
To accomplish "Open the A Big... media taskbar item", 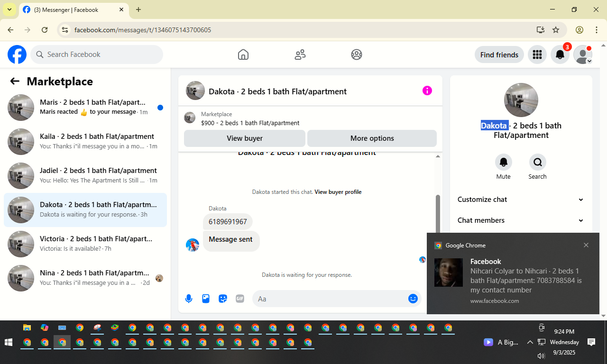I will coord(501,342).
